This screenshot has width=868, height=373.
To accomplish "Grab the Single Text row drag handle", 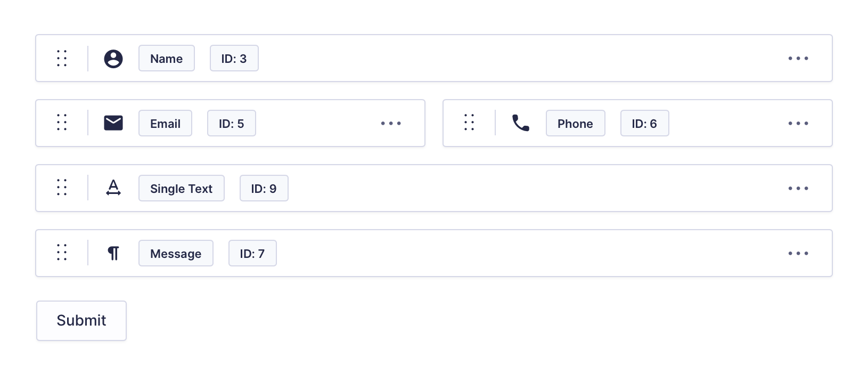I will click(x=62, y=188).
